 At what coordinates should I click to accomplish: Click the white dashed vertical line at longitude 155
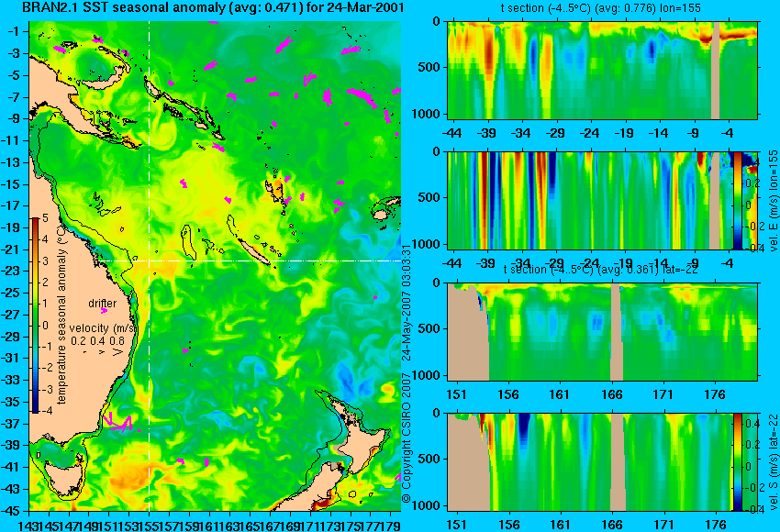[x=150, y=265]
